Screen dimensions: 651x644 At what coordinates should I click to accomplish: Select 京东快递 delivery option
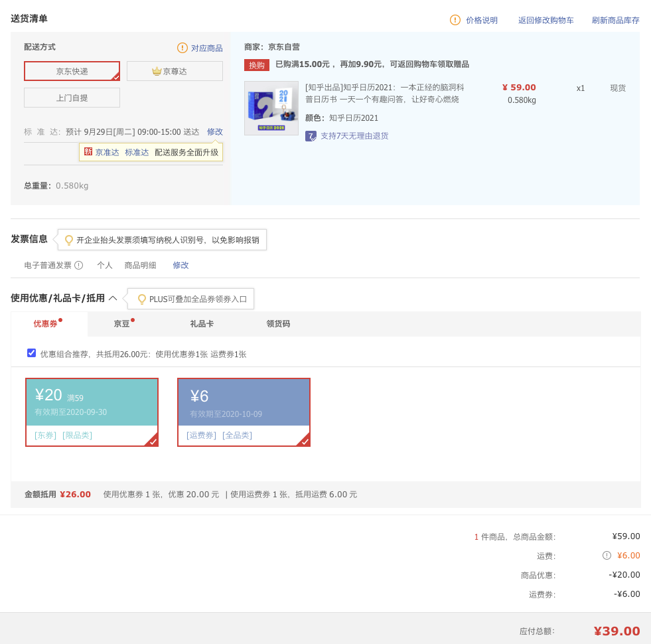(72, 71)
